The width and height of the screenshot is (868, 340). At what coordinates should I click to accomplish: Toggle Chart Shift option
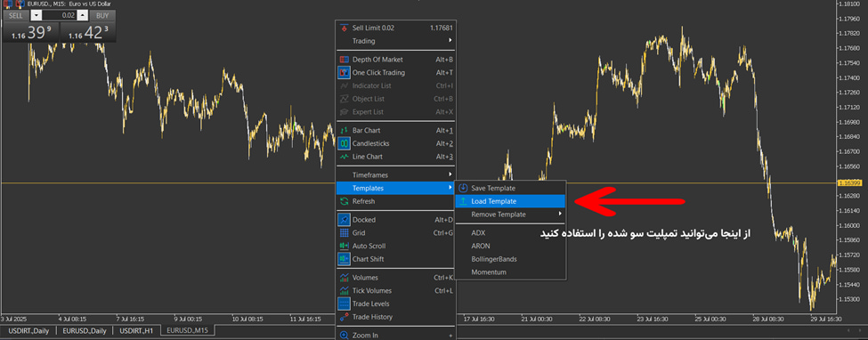coord(396,259)
